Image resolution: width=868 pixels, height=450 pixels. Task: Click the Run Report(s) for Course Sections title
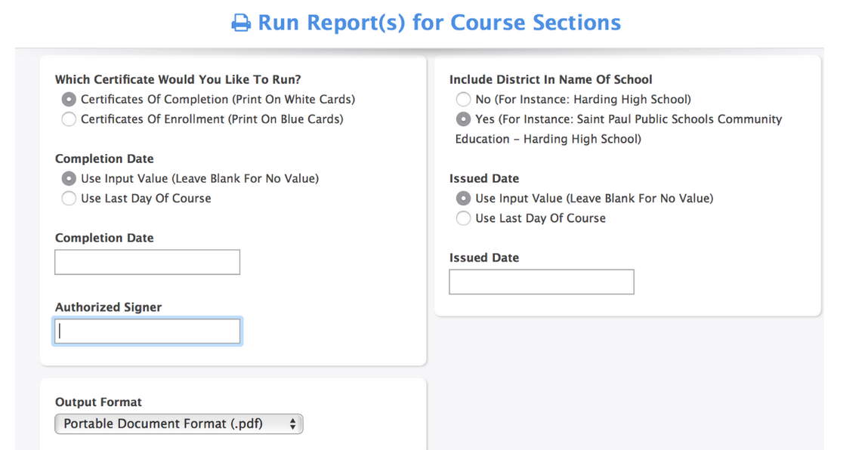[x=439, y=23]
